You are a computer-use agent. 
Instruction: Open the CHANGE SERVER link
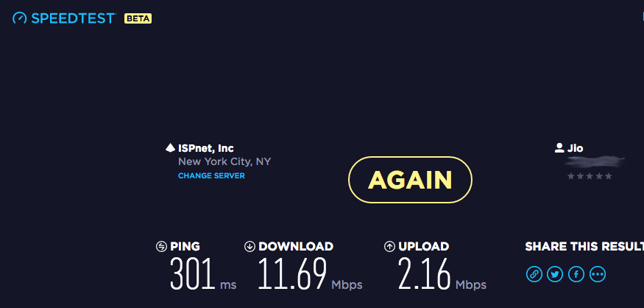[x=211, y=176]
